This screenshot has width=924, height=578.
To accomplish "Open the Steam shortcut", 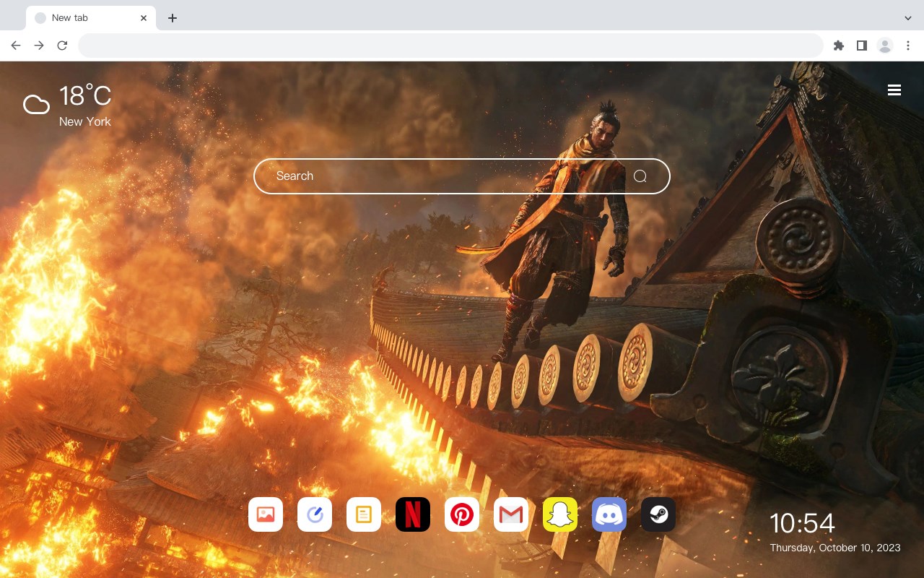I will (658, 514).
